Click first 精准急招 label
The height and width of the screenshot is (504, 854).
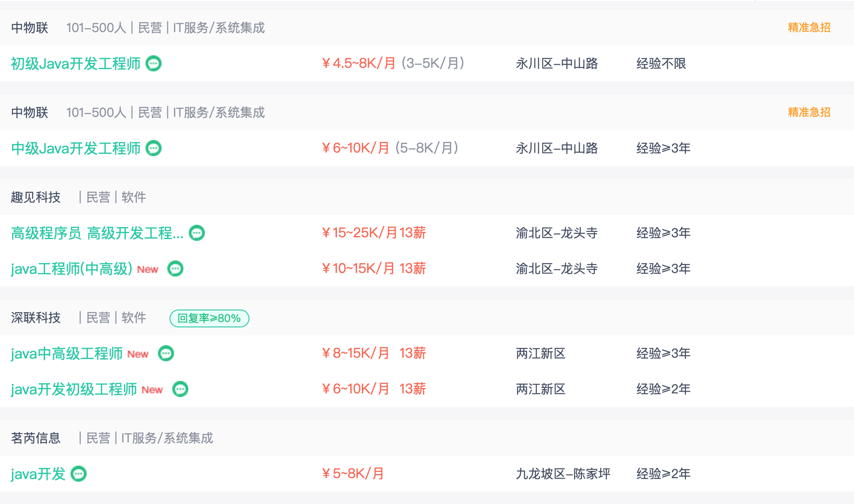point(808,28)
